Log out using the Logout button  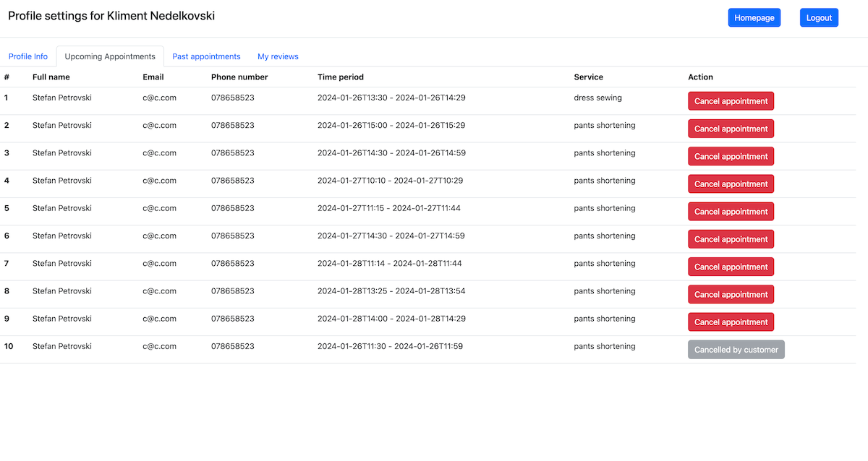pyautogui.click(x=819, y=18)
